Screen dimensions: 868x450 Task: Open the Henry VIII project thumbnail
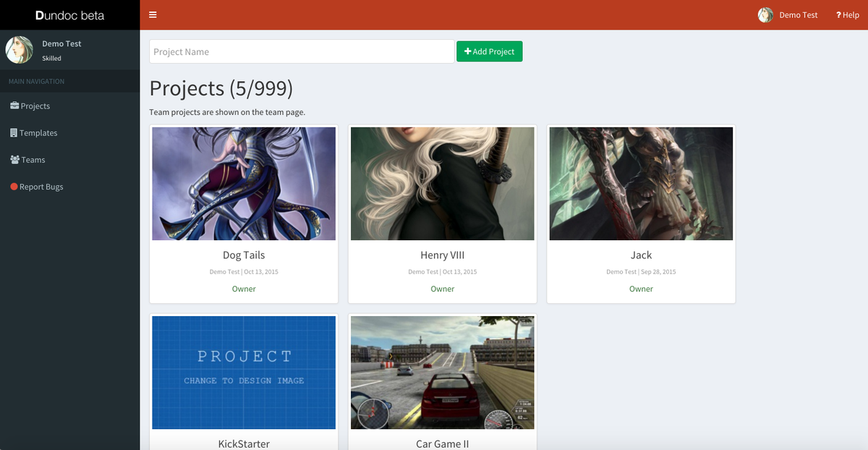[x=443, y=184]
